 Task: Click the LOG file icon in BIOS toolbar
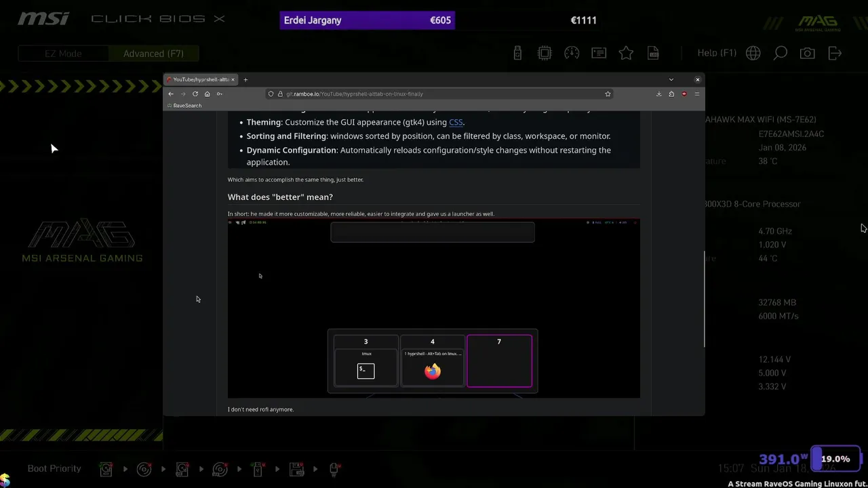[x=653, y=53]
